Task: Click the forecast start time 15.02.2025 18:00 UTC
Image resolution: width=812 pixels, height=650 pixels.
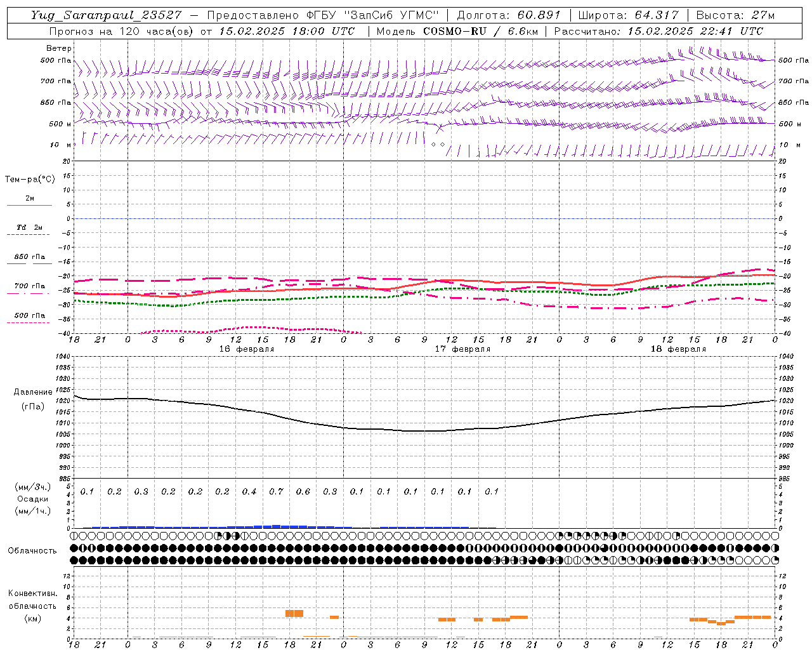Action: pos(287,31)
